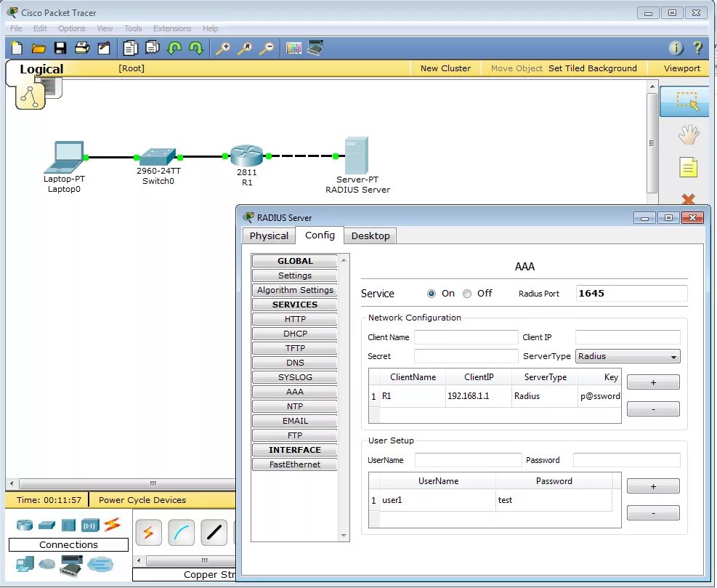The width and height of the screenshot is (717, 588).
Task: Pick the Hubs device category
Action: click(x=68, y=525)
